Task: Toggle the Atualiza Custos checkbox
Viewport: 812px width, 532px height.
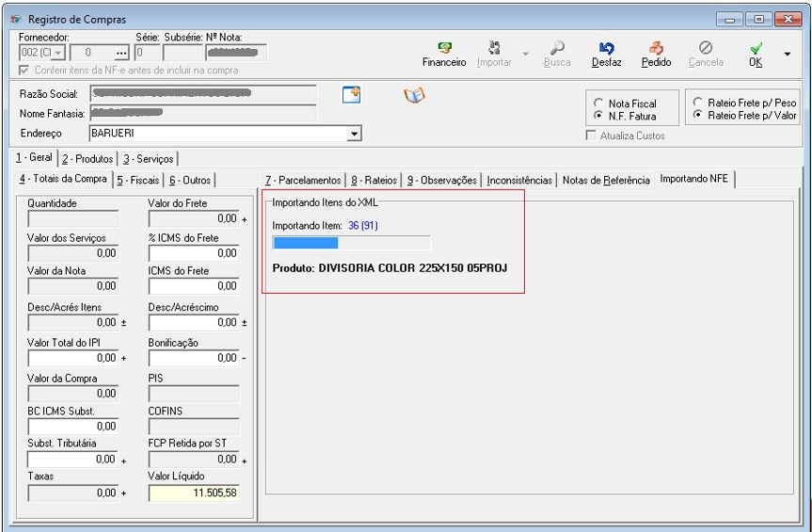Action: (x=591, y=136)
